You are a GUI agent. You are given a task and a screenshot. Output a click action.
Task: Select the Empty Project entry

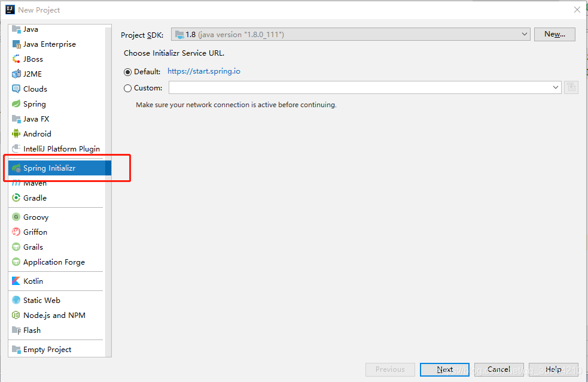(x=57, y=349)
